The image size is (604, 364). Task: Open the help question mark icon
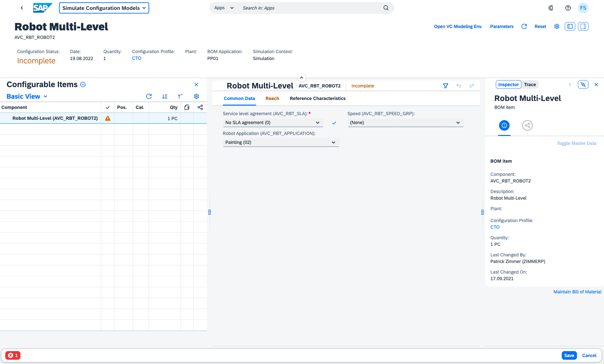click(568, 8)
